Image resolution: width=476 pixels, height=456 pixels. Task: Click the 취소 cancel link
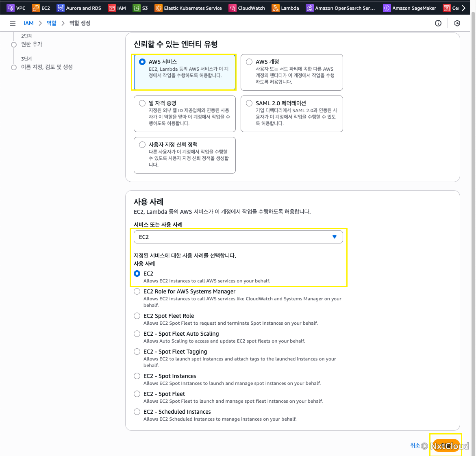[415, 445]
